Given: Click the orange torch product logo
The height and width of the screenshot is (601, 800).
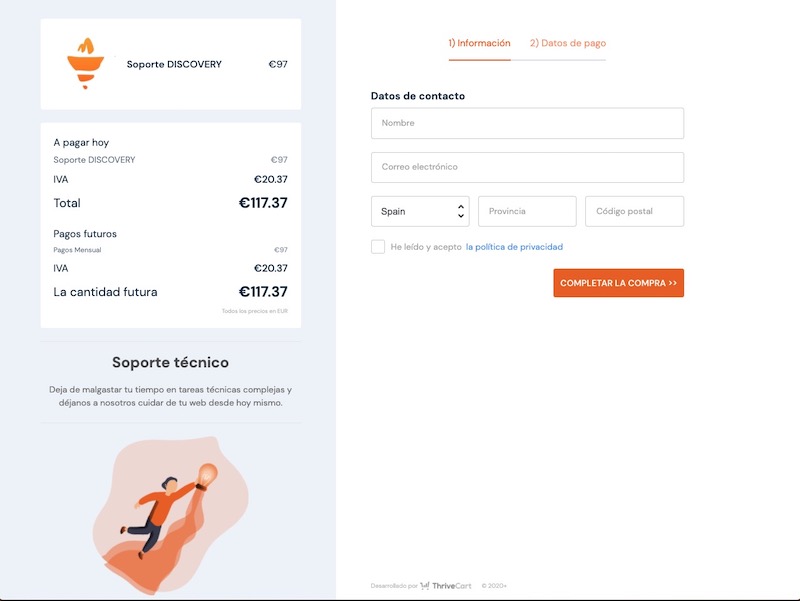Looking at the screenshot, I should (x=86, y=63).
